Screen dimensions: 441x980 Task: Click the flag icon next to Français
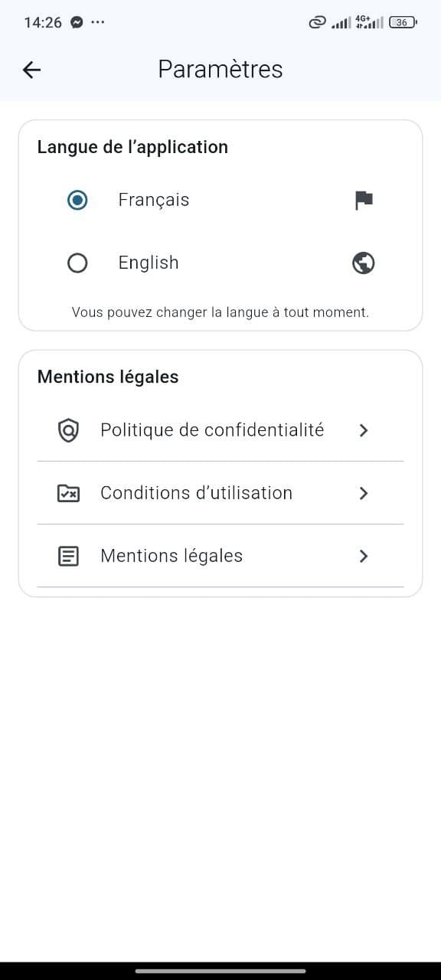[363, 200]
